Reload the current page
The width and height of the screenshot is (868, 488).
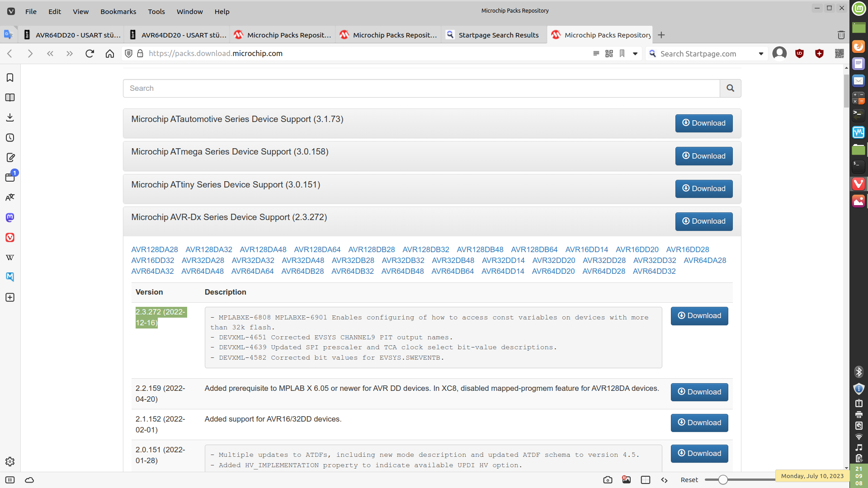point(90,54)
